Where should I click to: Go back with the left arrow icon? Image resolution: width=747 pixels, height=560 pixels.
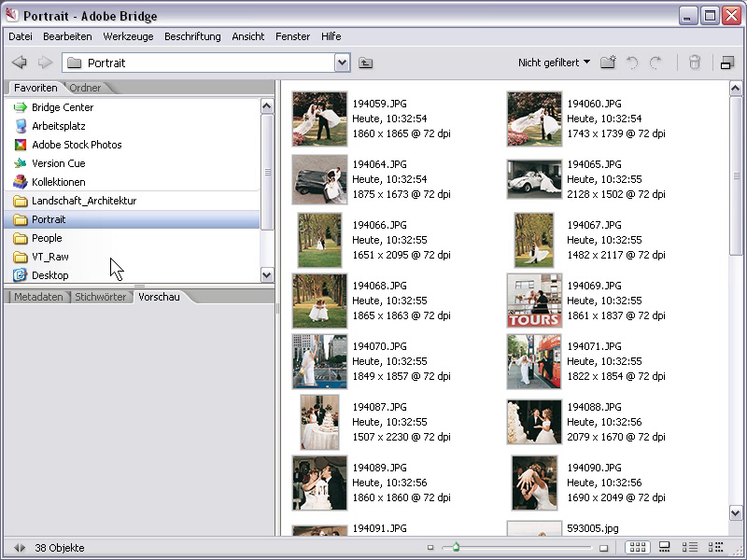pyautogui.click(x=19, y=63)
